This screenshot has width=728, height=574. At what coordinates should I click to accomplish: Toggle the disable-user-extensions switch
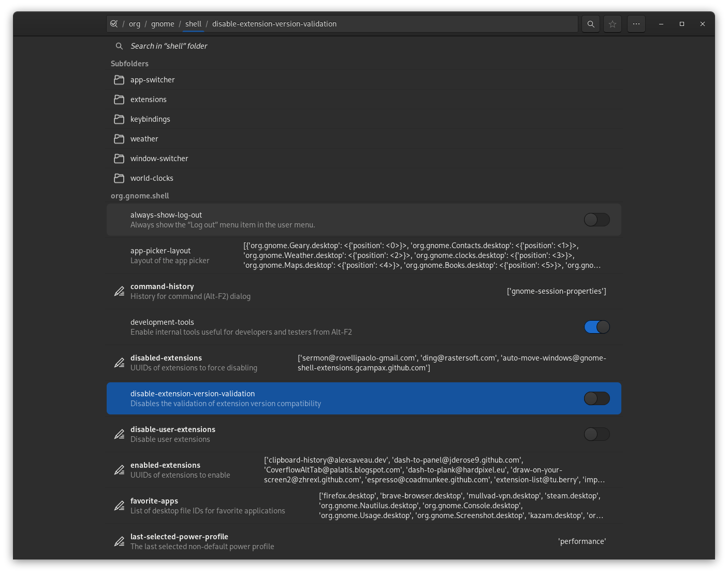[x=596, y=434]
